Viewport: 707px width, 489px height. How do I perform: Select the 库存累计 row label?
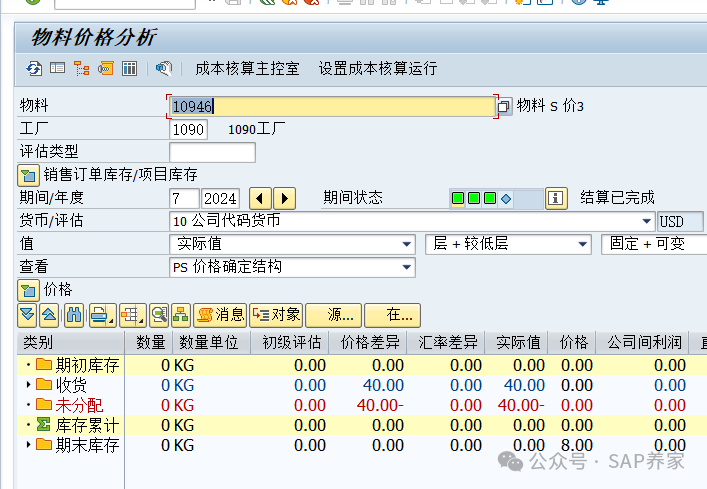pyautogui.click(x=87, y=425)
